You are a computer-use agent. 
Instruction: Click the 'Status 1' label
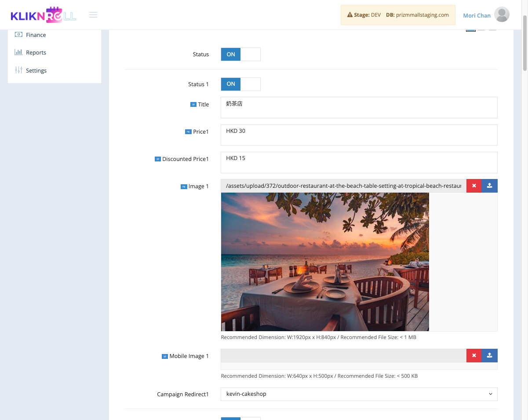(x=198, y=84)
